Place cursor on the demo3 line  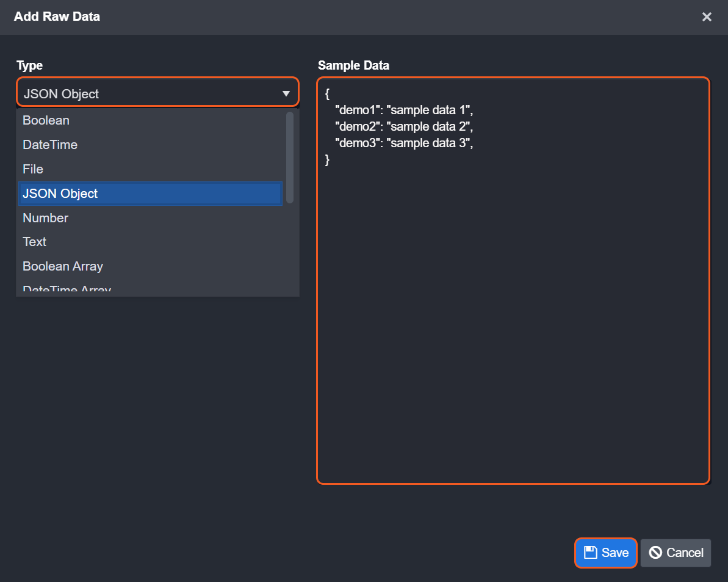pyautogui.click(x=404, y=144)
